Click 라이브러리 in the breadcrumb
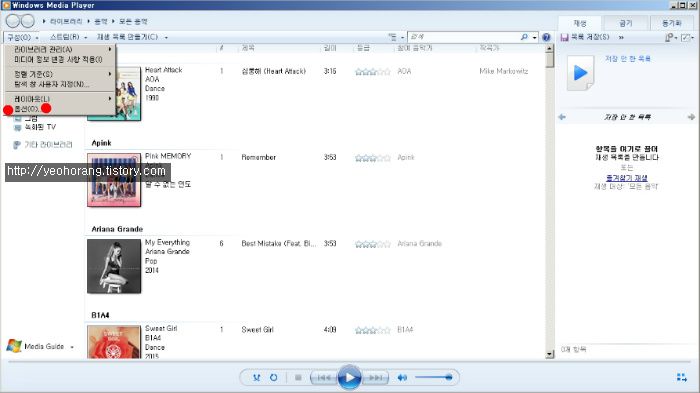Viewport: 700px width, 393px height. [66, 21]
